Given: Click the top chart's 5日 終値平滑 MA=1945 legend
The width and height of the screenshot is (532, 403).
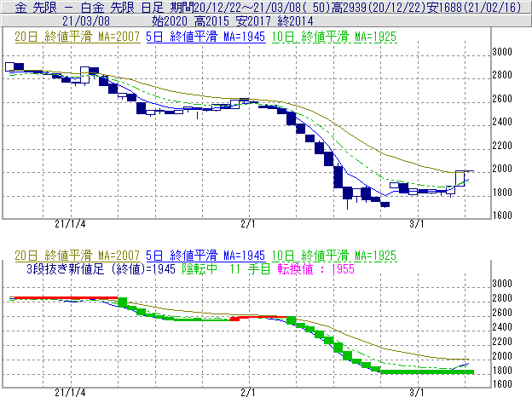Looking at the screenshot, I should point(205,37).
